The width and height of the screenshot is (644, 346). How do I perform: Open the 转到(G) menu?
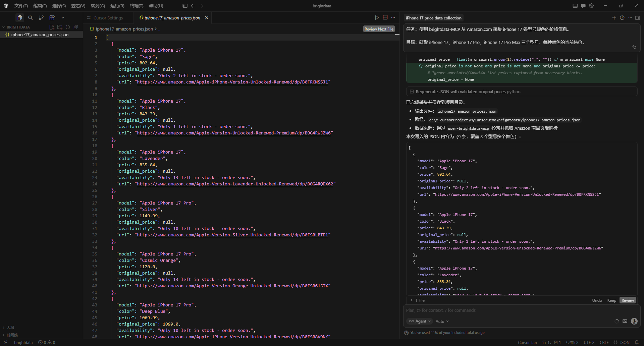tap(98, 6)
